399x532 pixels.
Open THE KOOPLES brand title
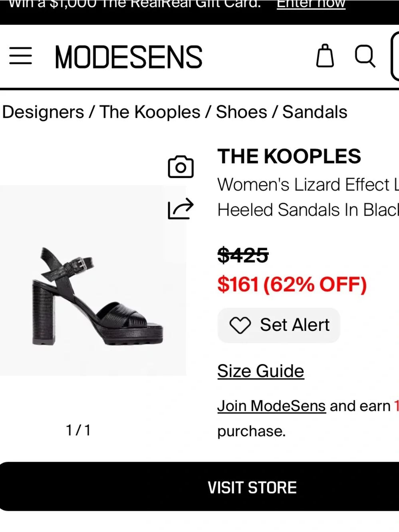tap(289, 156)
